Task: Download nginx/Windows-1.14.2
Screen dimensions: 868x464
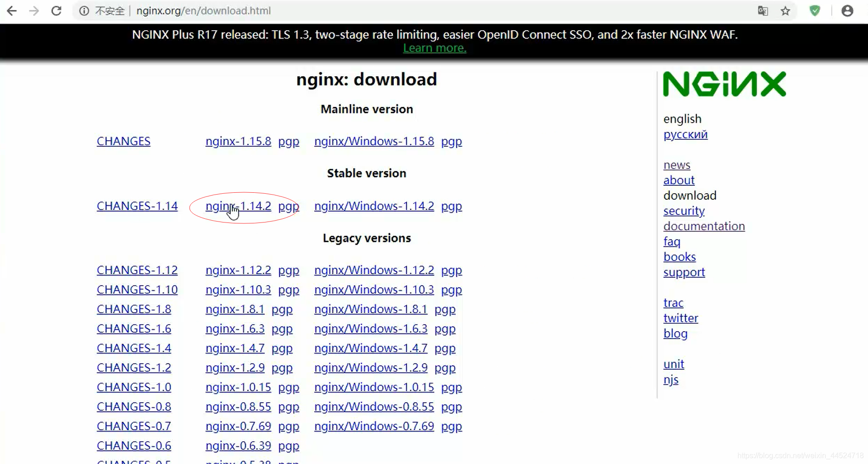Action: pos(374,206)
